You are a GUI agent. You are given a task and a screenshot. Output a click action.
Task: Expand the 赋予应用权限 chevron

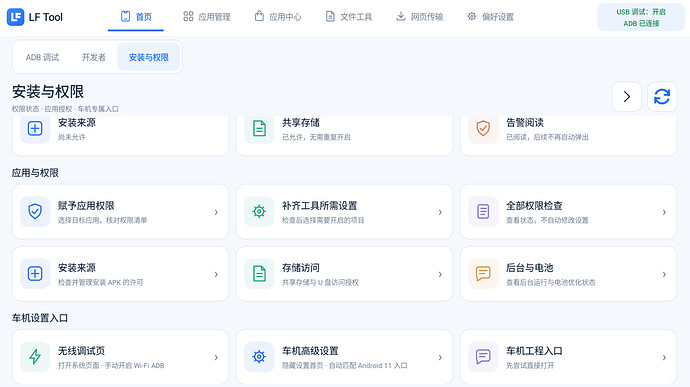pyautogui.click(x=216, y=212)
